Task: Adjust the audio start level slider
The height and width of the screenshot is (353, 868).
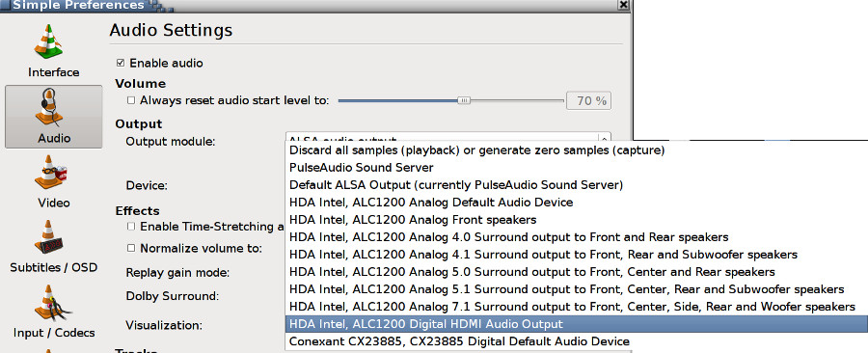Action: (x=464, y=100)
